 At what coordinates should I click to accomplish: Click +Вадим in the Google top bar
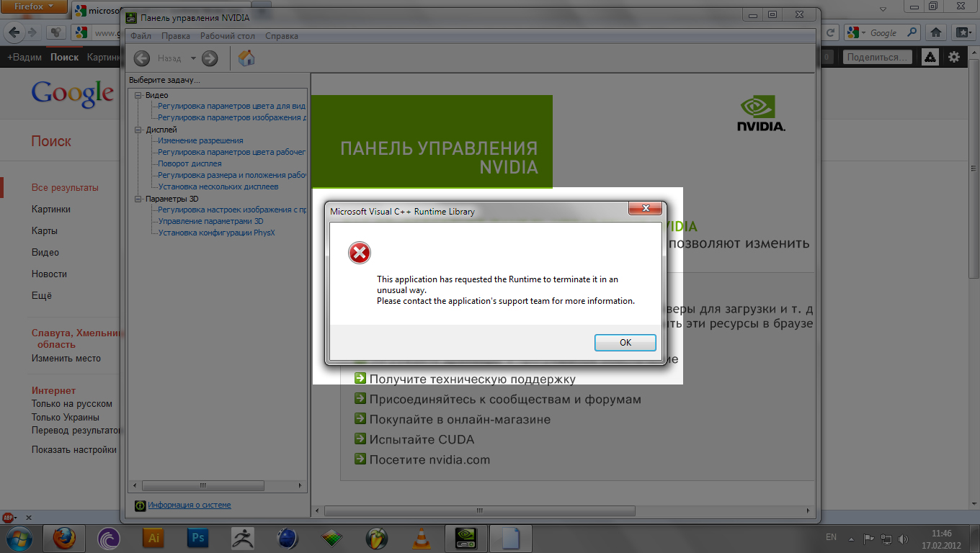tap(24, 57)
